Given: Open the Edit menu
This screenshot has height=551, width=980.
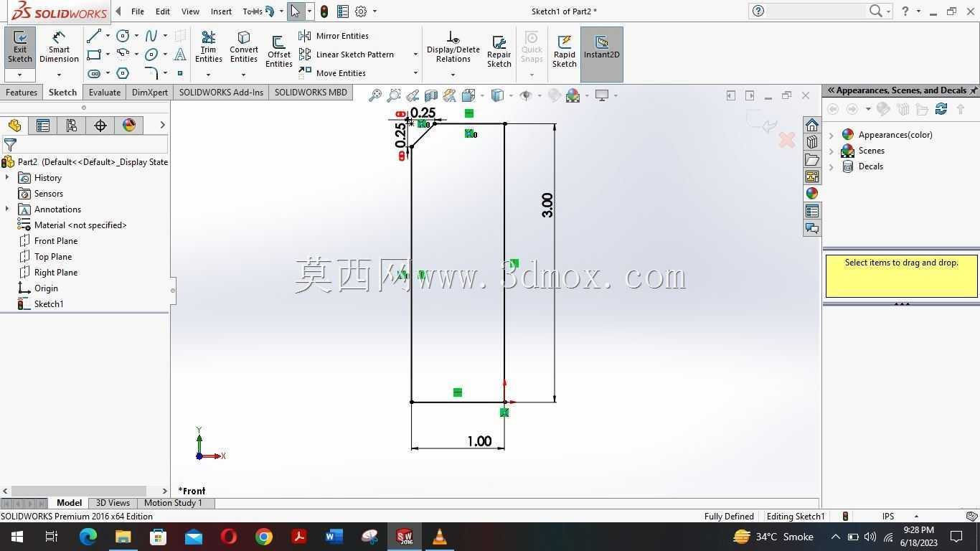Looking at the screenshot, I should click(x=163, y=11).
